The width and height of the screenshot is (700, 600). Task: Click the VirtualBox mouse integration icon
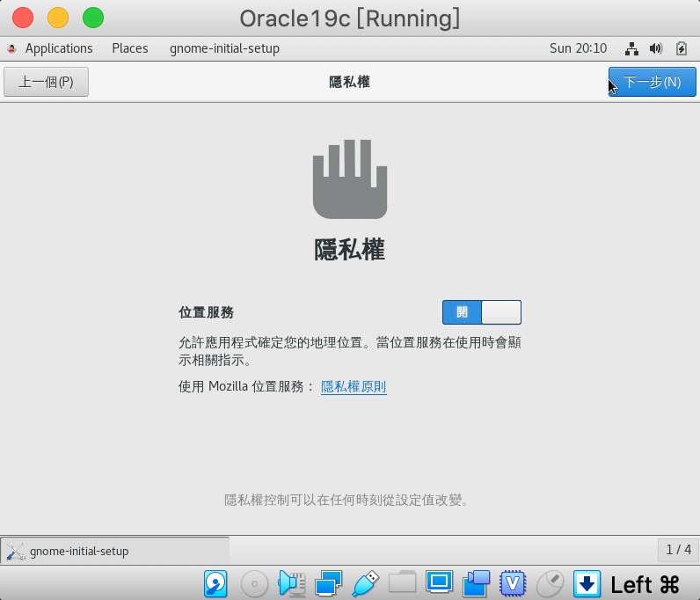pyautogui.click(x=550, y=583)
